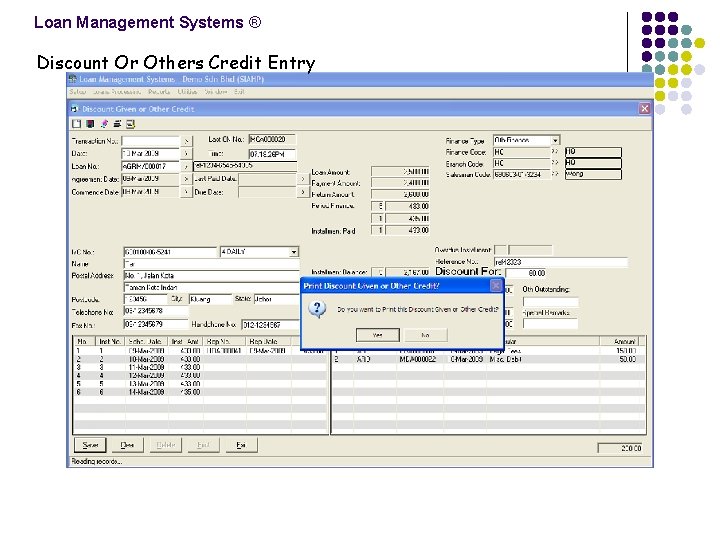This screenshot has height=540, width=720.
Task: Click lookup arrow beside Loan No field
Action: click(x=186, y=166)
